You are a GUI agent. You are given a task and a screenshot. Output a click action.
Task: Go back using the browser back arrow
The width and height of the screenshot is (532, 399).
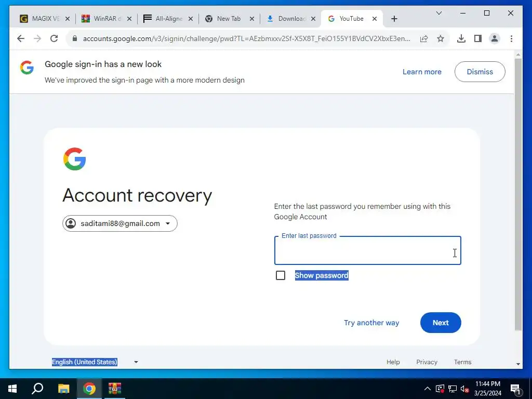(21, 38)
